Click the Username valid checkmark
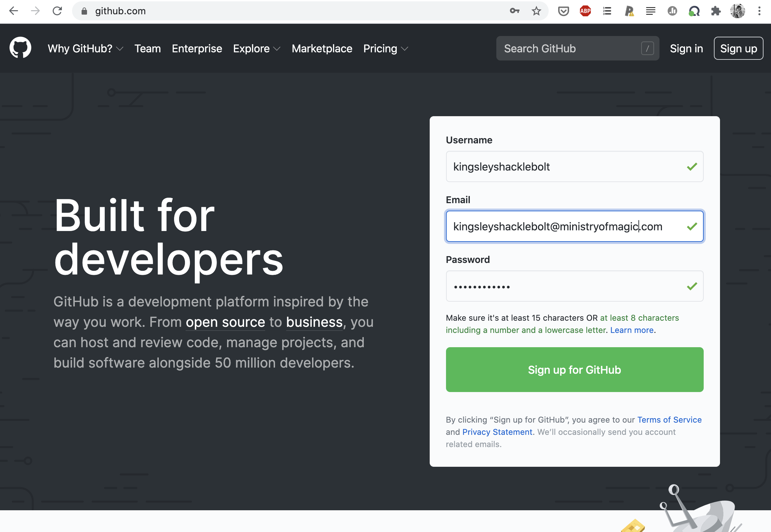This screenshot has height=532, width=771. coord(692,166)
